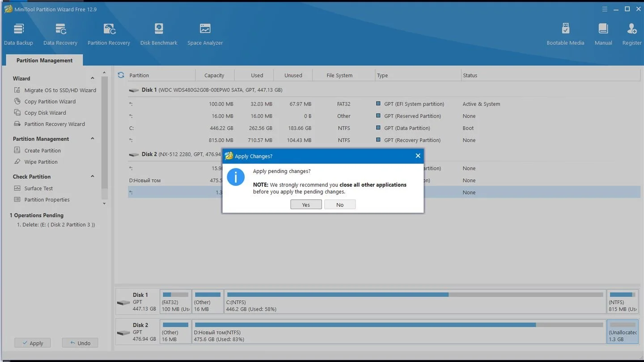This screenshot has height=362, width=644.
Task: Start the Disk Benchmark tool
Action: [x=159, y=34]
